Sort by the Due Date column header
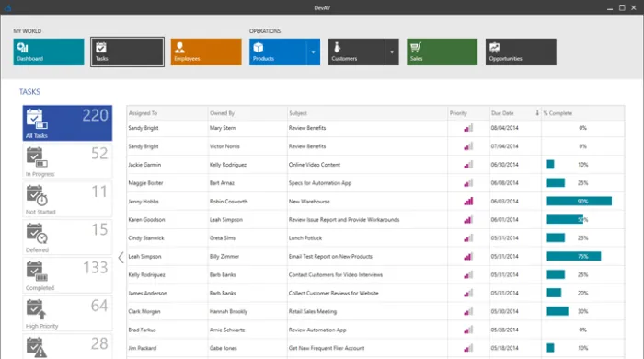644x359 pixels. 515,113
